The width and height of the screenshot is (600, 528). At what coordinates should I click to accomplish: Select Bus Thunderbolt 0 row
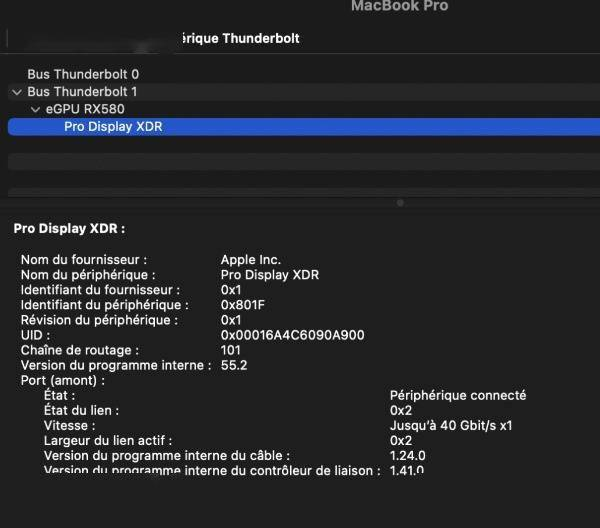304,74
